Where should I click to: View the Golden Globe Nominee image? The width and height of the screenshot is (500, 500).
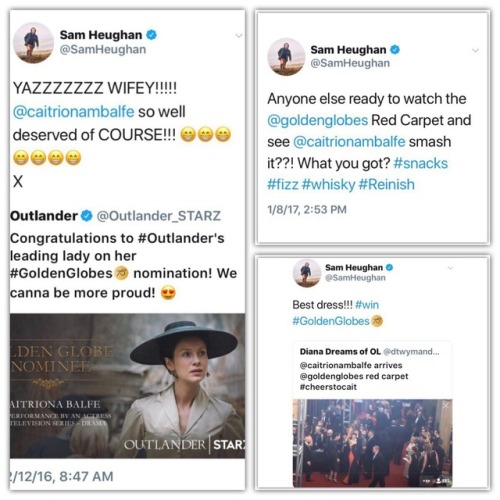point(127,386)
